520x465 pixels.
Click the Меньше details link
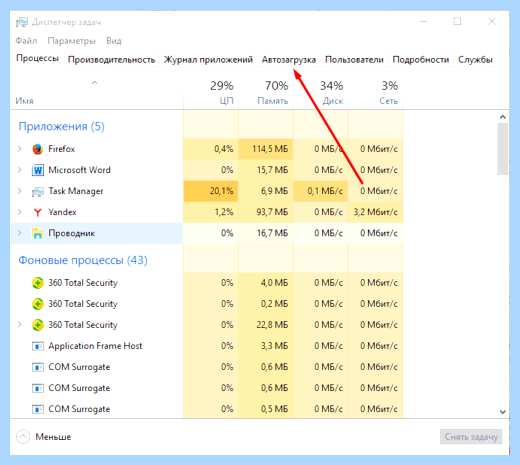tap(53, 437)
